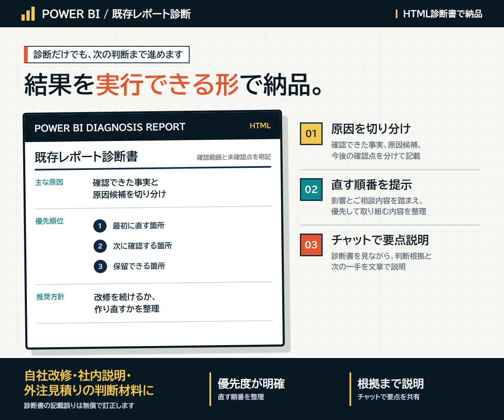Viewport: 504px width, 420px height.
Task: Click the 最初に直す箇所 row text
Action: [x=139, y=226]
